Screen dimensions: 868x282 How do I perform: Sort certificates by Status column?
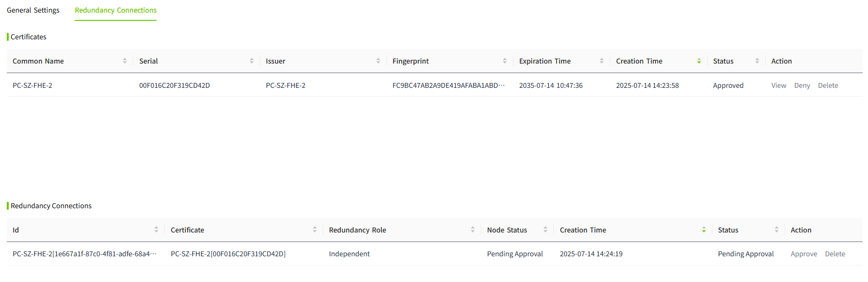coord(757,61)
